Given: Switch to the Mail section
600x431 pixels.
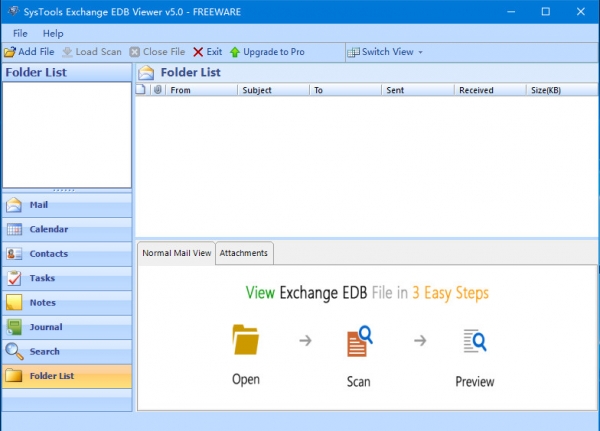Looking at the screenshot, I should pos(67,205).
